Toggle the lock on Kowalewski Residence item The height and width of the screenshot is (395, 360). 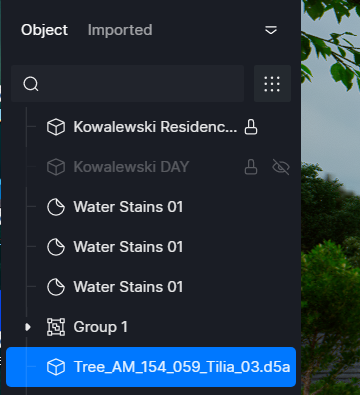pos(251,127)
